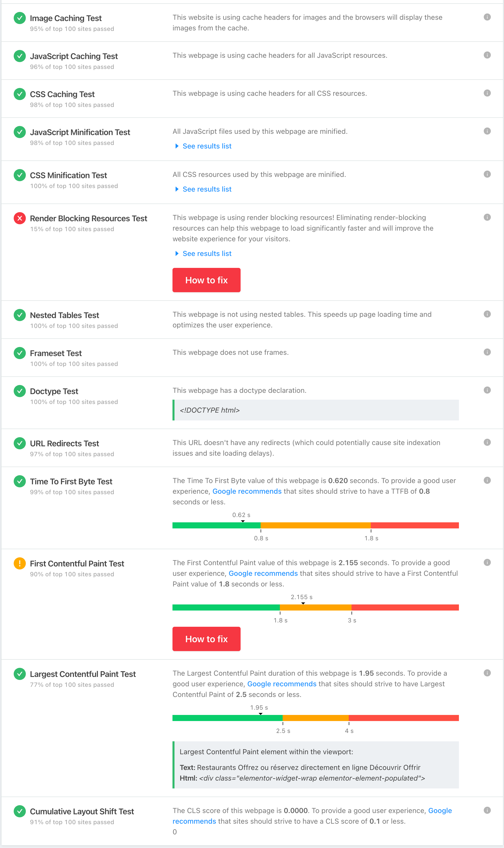Click red failed icon on Render Blocking Resources
The width and height of the screenshot is (504, 848).
(20, 218)
